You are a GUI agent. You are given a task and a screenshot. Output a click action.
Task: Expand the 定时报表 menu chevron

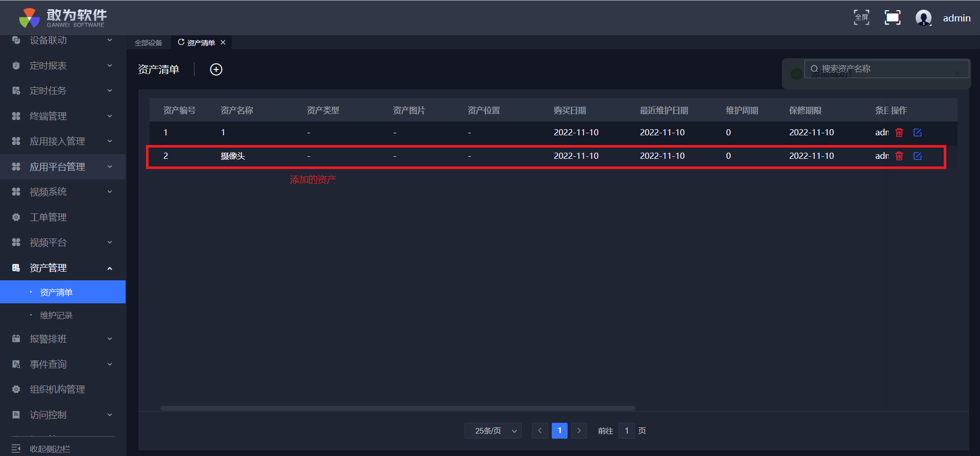tap(110, 65)
